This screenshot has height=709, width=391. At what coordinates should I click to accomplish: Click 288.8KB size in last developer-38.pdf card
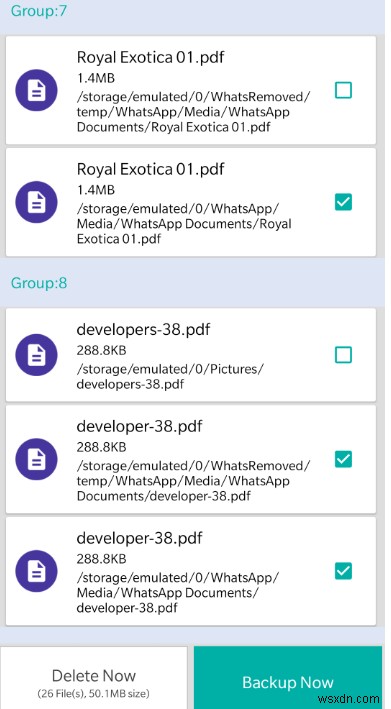tap(101, 559)
